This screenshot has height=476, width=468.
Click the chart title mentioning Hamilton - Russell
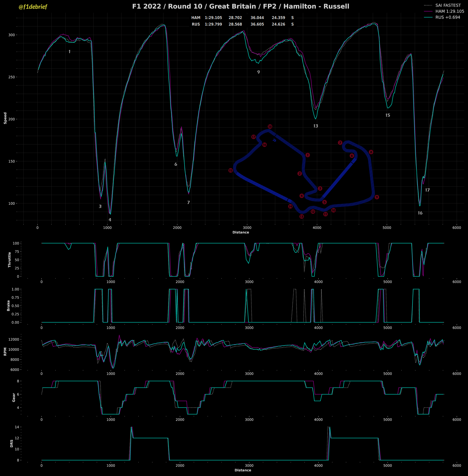coord(240,6)
